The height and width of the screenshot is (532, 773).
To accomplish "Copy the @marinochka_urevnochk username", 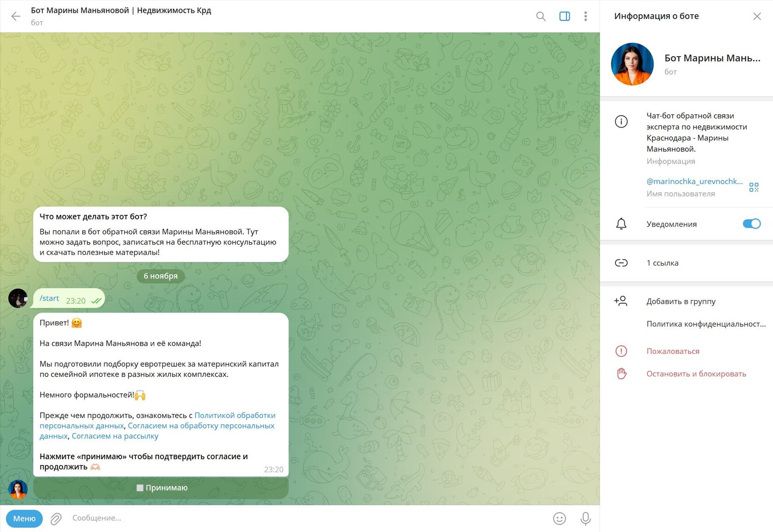I will 694,181.
